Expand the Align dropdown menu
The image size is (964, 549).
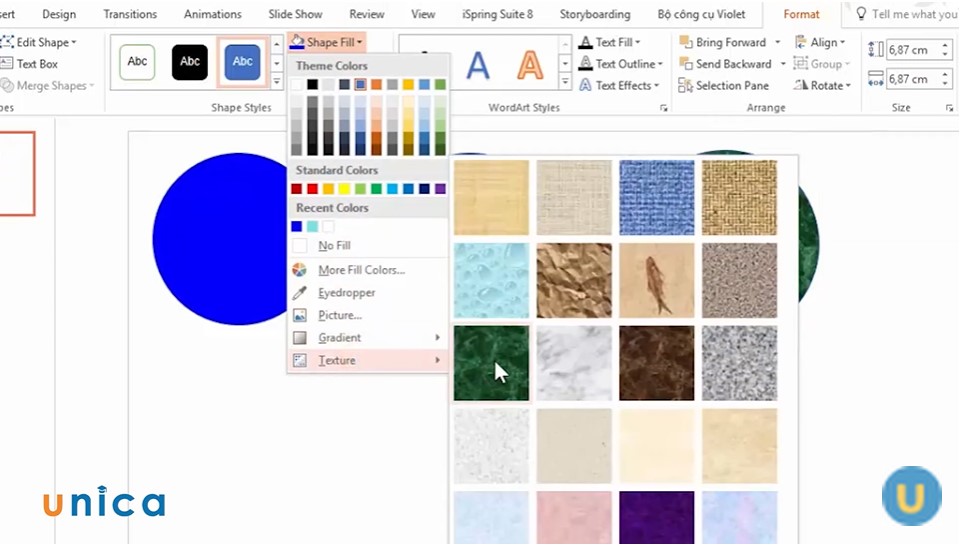821,43
